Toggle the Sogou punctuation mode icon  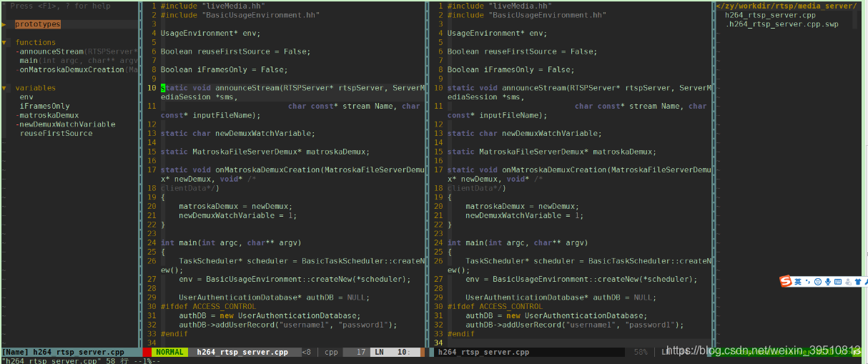808,282
